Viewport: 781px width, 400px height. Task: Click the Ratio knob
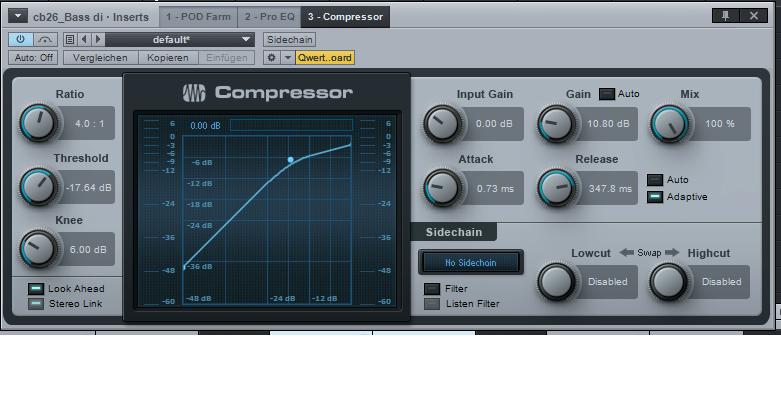(x=38, y=123)
